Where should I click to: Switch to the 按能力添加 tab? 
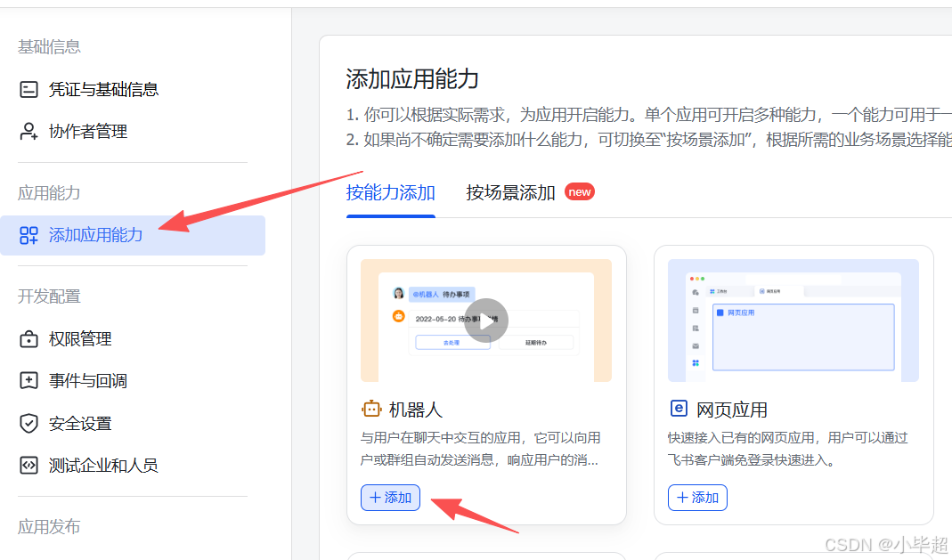[x=390, y=192]
